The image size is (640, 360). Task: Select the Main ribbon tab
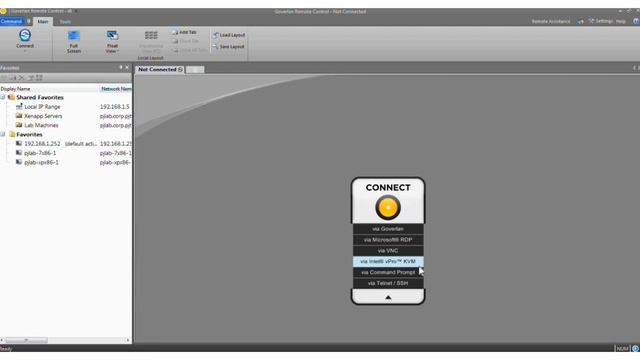[43, 22]
